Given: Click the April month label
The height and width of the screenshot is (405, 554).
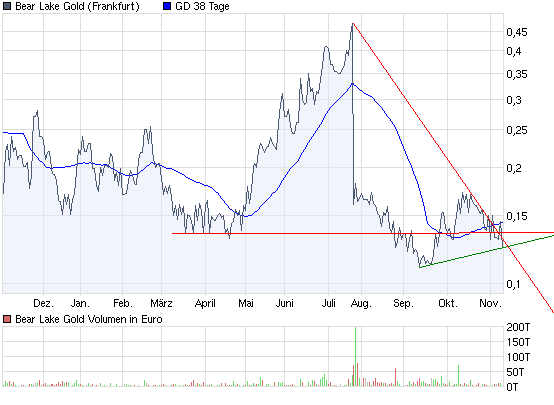Looking at the screenshot, I should coord(205,304).
